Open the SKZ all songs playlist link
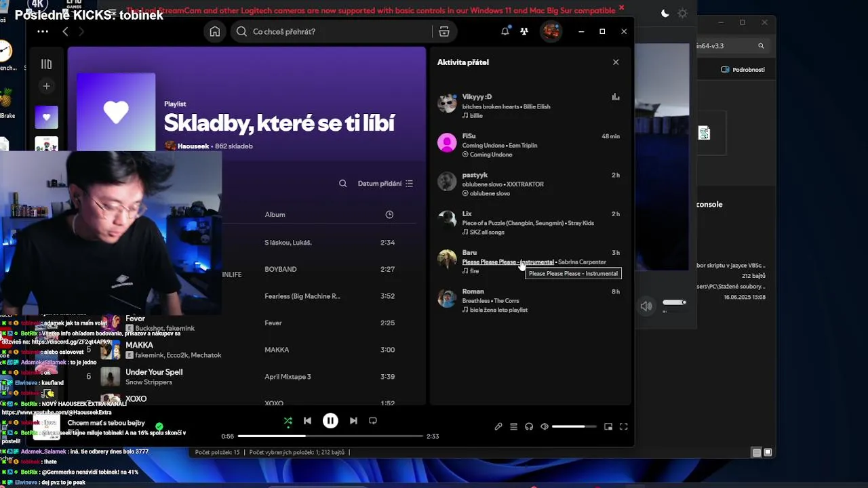The width and height of the screenshot is (868, 488). coord(487,232)
